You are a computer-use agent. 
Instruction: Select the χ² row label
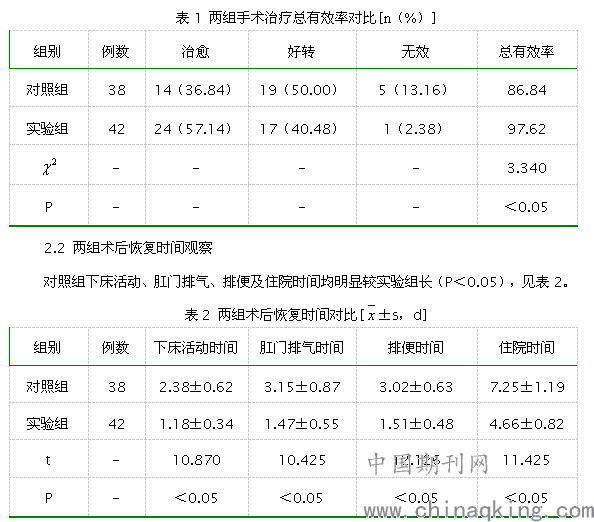pyautogui.click(x=49, y=167)
